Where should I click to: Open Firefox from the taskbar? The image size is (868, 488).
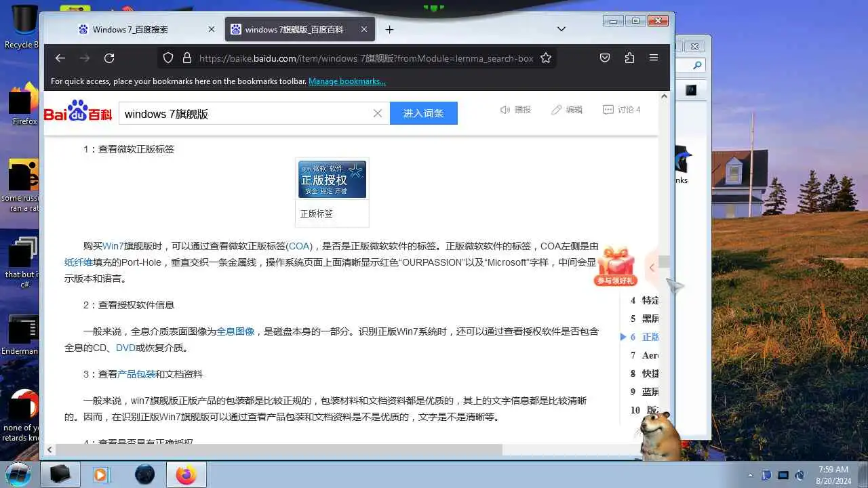186,474
